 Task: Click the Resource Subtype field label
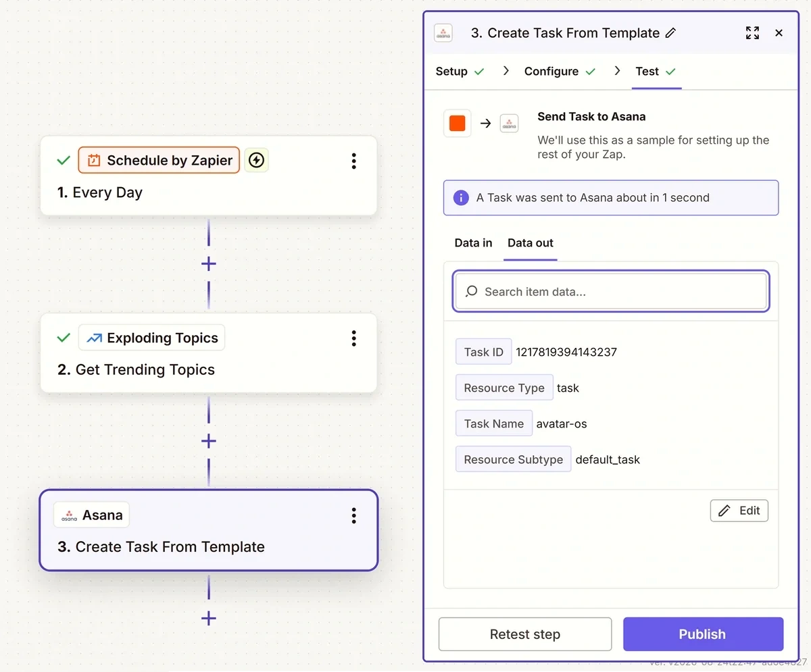pos(514,459)
